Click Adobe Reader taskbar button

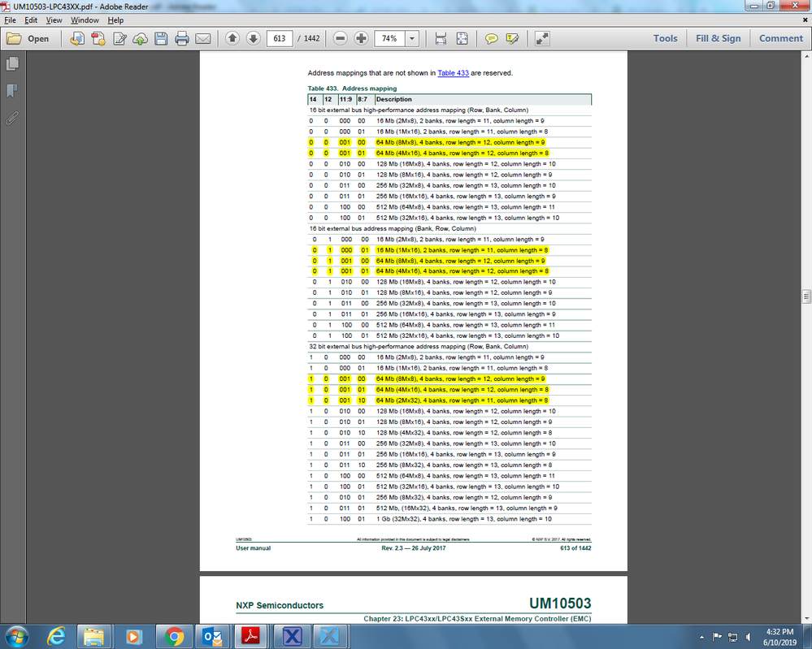[252, 636]
